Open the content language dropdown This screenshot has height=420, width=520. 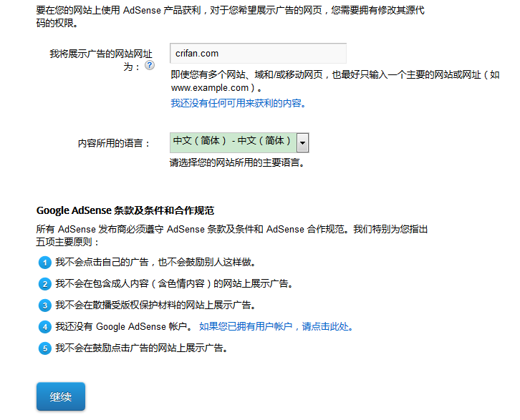(239, 143)
